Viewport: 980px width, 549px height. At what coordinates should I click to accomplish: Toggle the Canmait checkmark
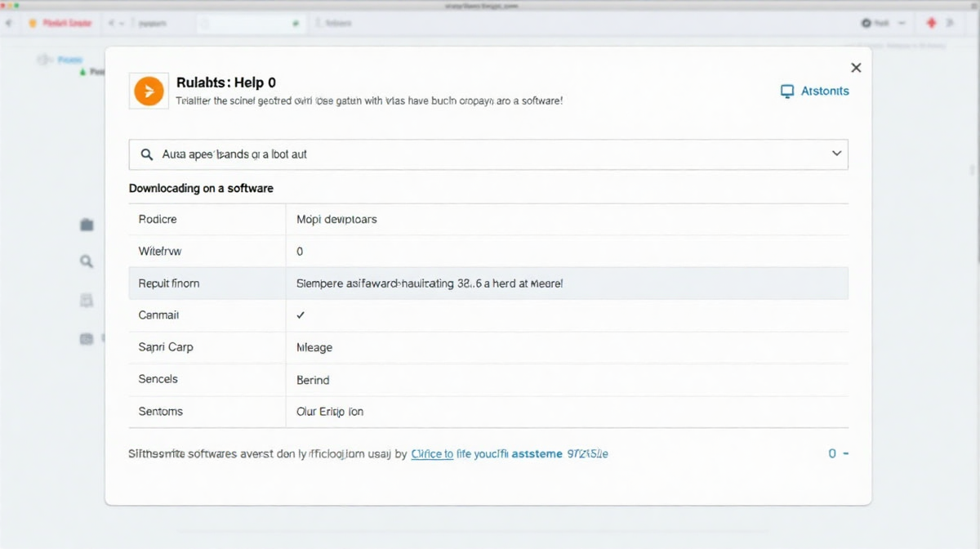[301, 315]
